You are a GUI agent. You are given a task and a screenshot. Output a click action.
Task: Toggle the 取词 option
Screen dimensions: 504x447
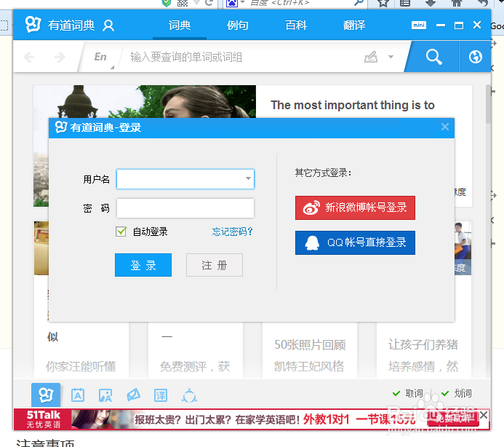(x=408, y=393)
